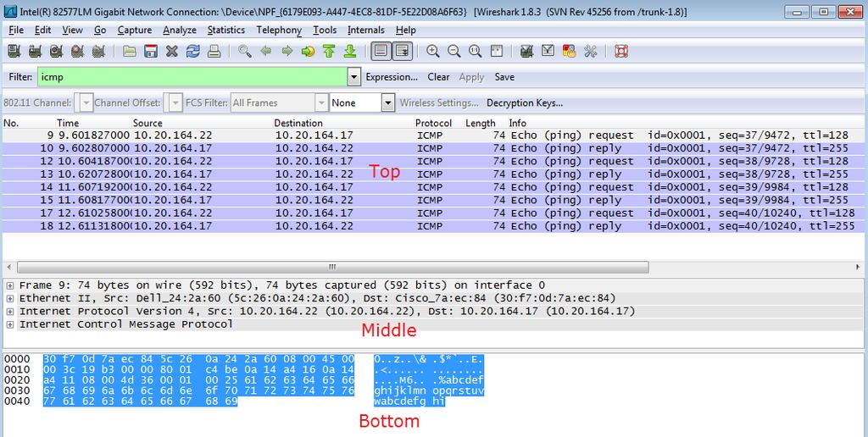
Task: Find a packet with magnifier icon
Action: tap(245, 52)
